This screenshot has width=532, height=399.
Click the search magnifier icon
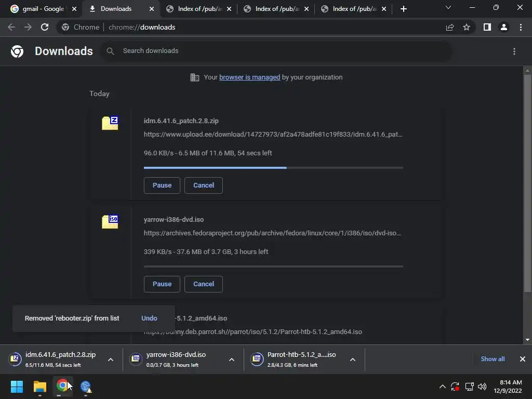pyautogui.click(x=110, y=51)
